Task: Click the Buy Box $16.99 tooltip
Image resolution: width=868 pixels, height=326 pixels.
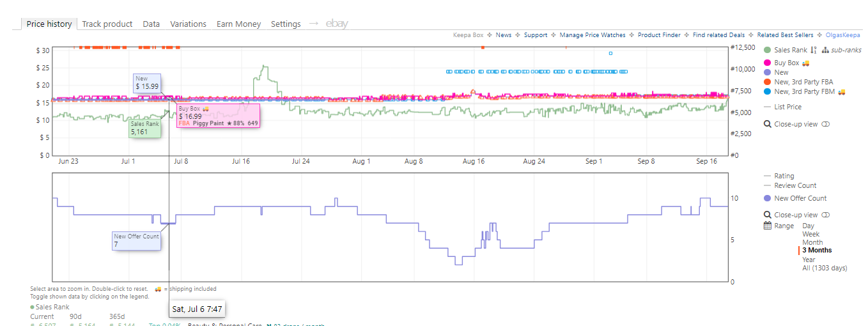Action: click(x=217, y=116)
